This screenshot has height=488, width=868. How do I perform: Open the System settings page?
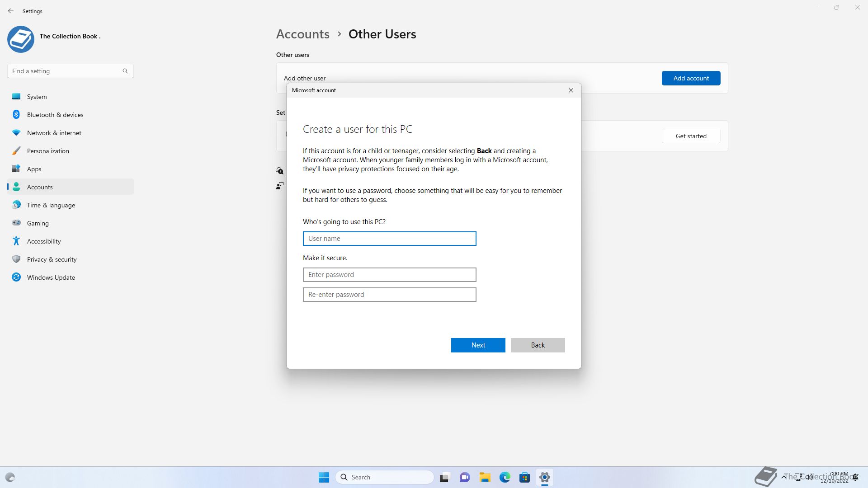(x=71, y=97)
